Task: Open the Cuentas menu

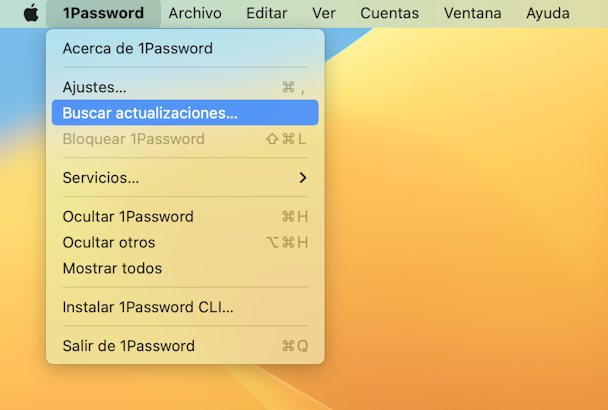Action: tap(389, 13)
